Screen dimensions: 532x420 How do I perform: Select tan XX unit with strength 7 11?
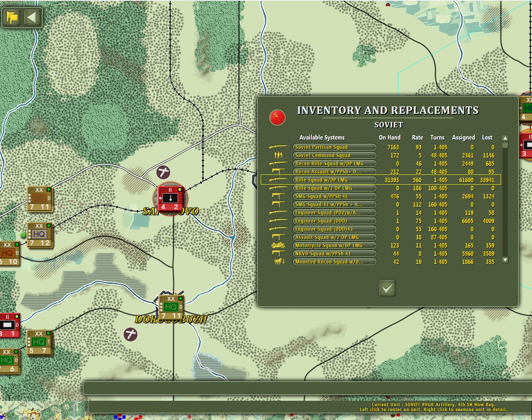click(39, 199)
